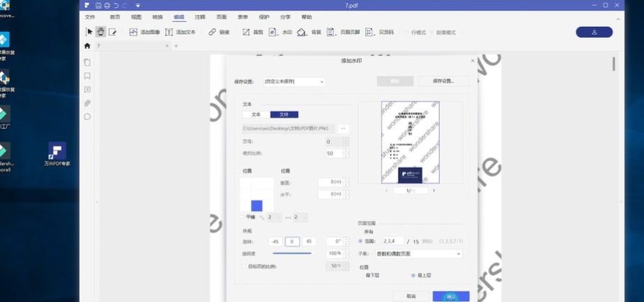Adjust the 透明度 opacity slider

(292, 254)
